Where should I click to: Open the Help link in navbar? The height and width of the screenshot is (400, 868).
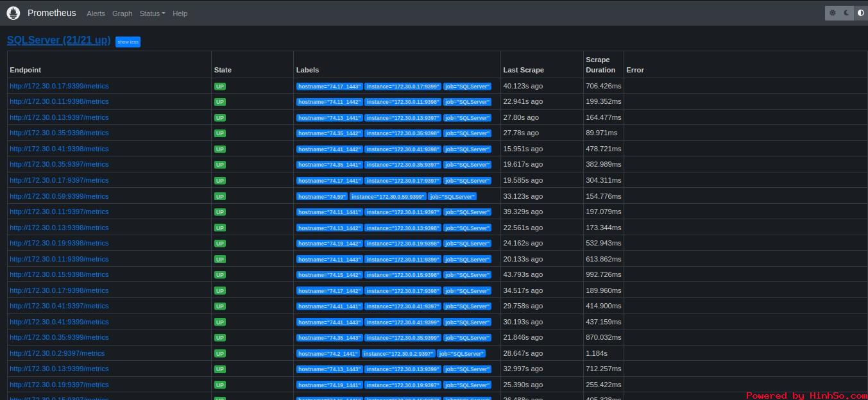(x=180, y=13)
